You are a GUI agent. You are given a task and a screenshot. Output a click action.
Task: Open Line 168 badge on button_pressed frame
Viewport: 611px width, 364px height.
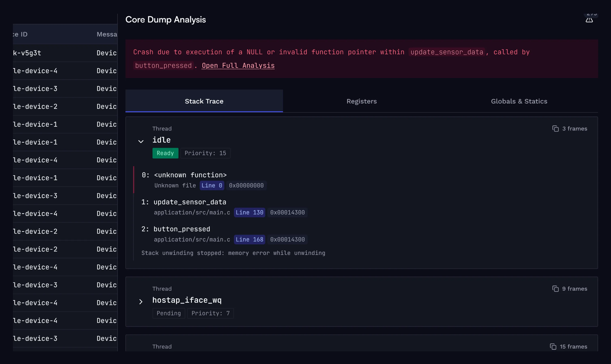[x=249, y=239]
